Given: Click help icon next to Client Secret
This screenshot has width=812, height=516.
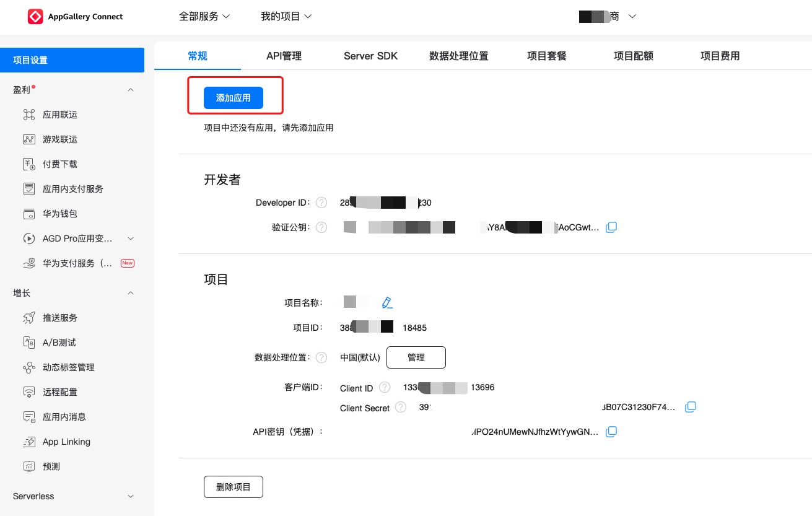Looking at the screenshot, I should tap(401, 407).
